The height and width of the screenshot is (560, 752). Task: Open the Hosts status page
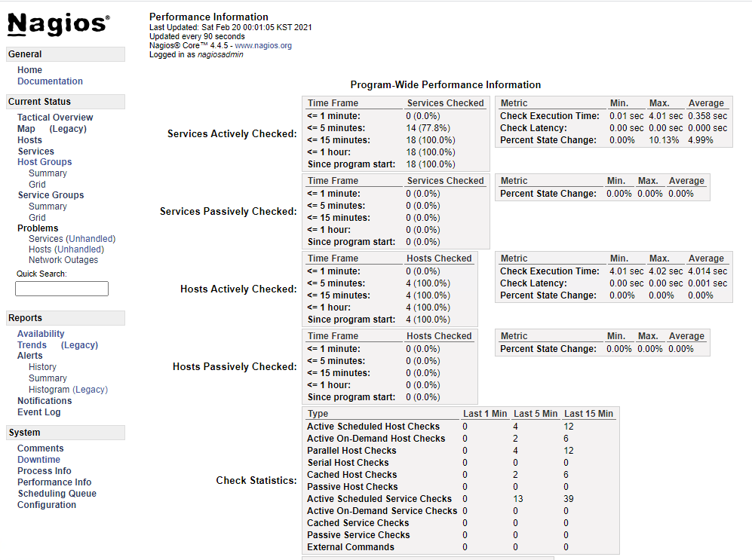tap(29, 140)
